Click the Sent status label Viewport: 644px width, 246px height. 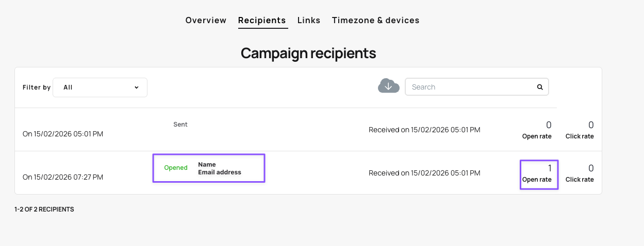[x=180, y=125]
